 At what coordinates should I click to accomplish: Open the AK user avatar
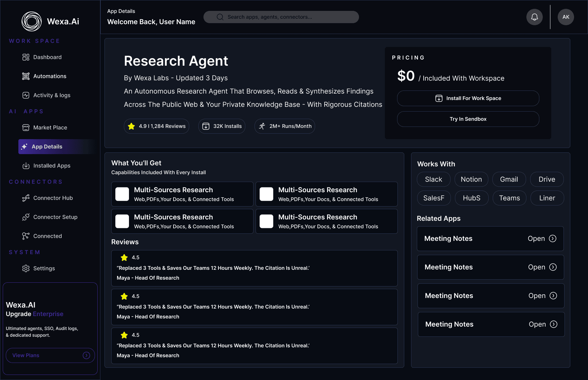(x=566, y=17)
